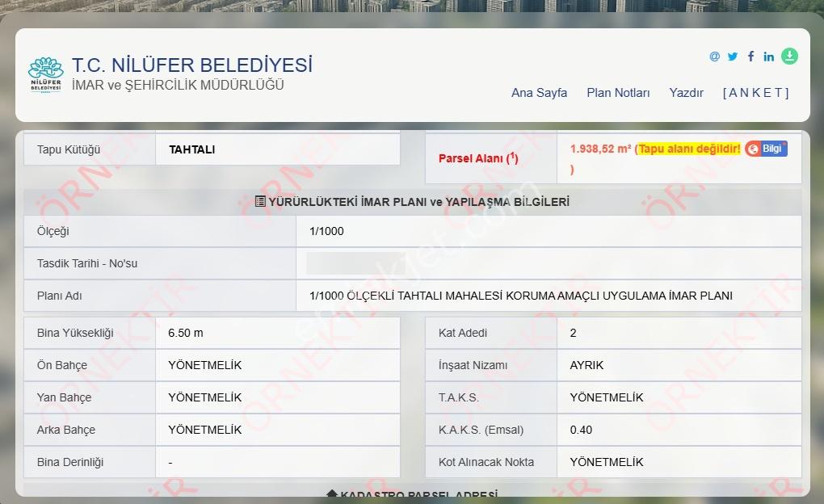The image size is (824, 504).
Task: Click the green download icon
Action: pyautogui.click(x=789, y=56)
